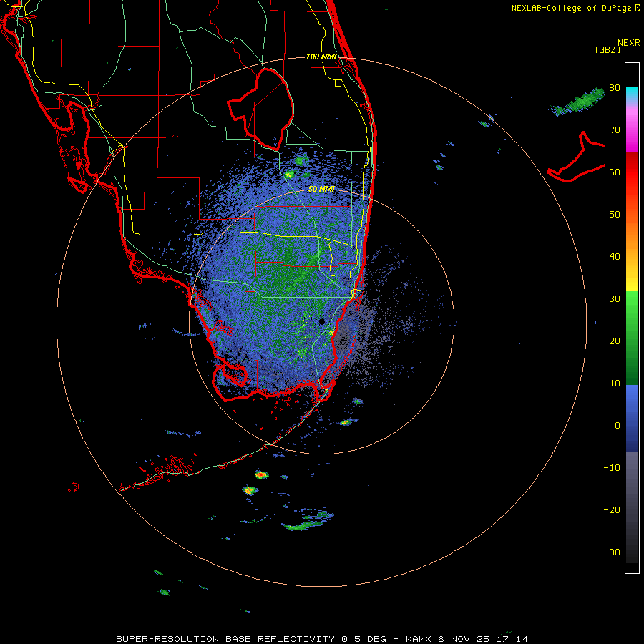
Task: Click the blue segment of the color bar
Action: tap(632, 418)
